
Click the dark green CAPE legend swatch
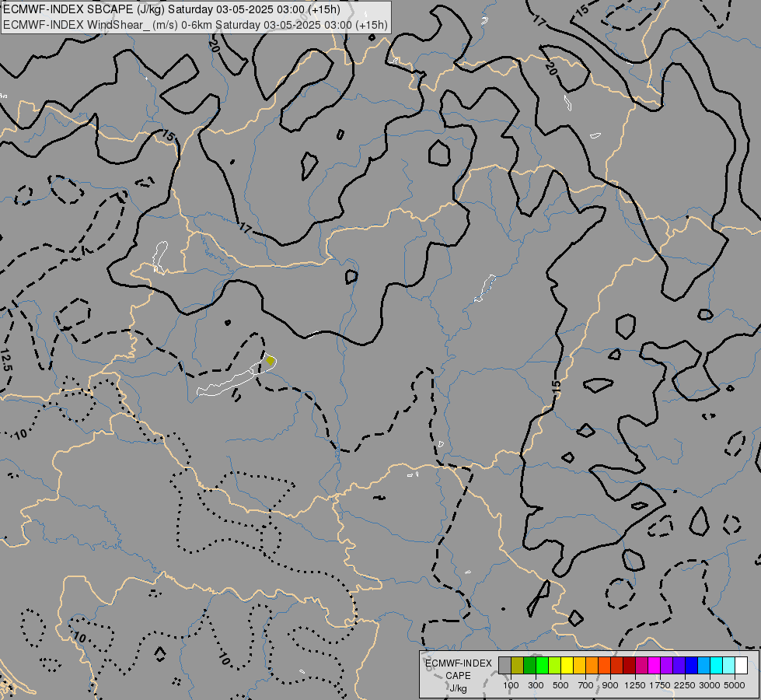click(x=529, y=665)
